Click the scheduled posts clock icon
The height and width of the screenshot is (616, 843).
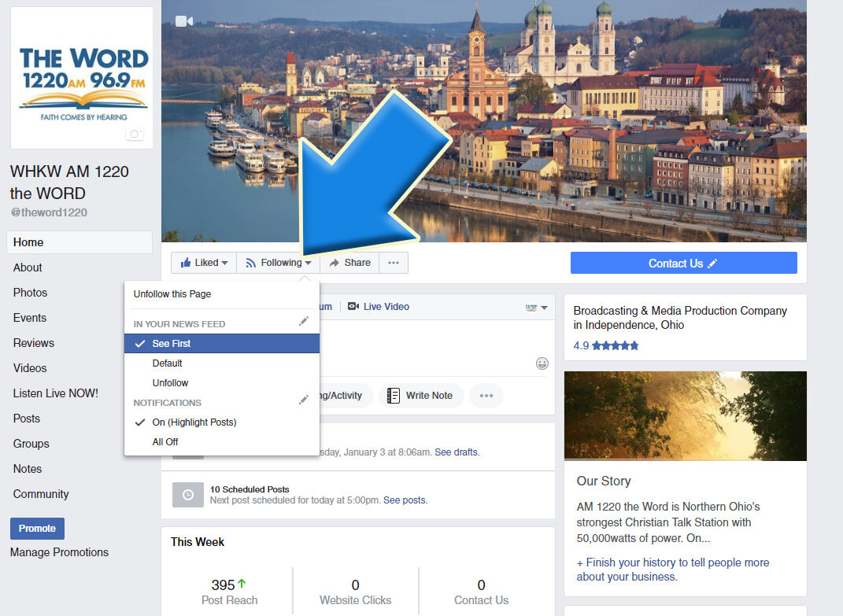187,495
